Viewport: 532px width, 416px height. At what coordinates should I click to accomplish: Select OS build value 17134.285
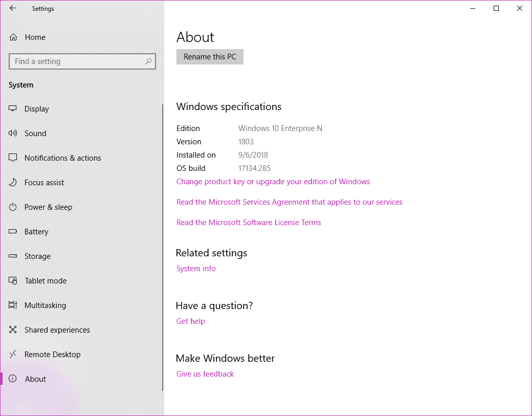click(254, 168)
